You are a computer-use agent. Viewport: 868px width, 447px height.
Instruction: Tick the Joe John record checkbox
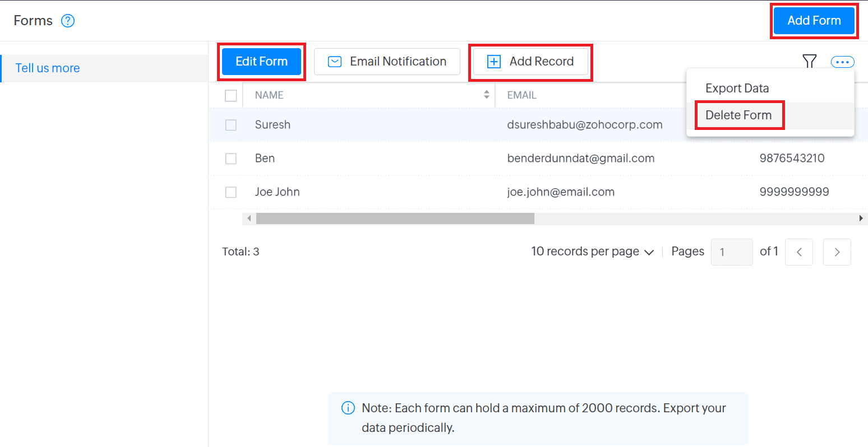(x=230, y=192)
